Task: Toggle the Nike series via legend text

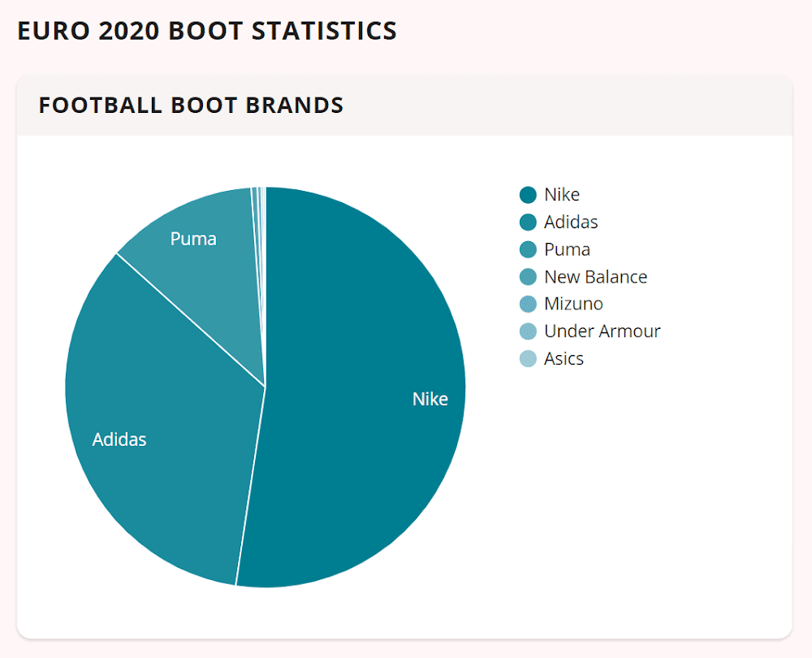Action: [562, 195]
